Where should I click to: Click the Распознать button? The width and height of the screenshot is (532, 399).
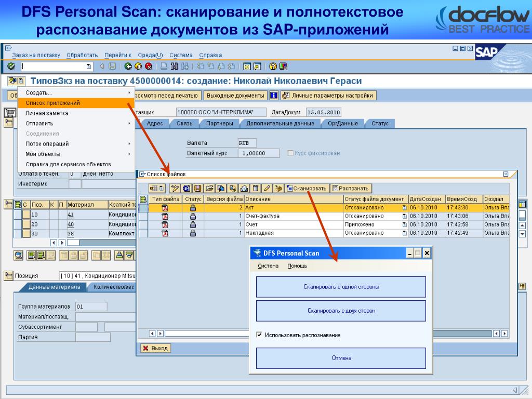(x=351, y=188)
